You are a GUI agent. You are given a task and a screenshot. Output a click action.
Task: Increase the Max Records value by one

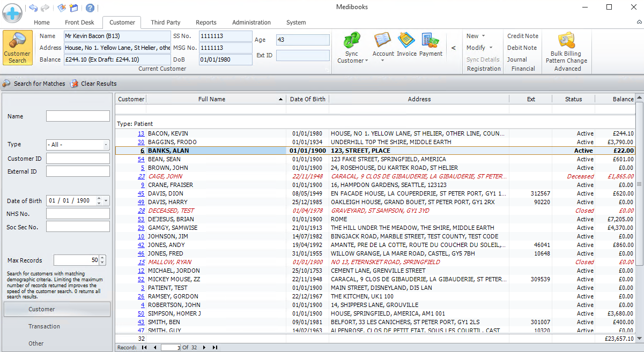(x=102, y=258)
